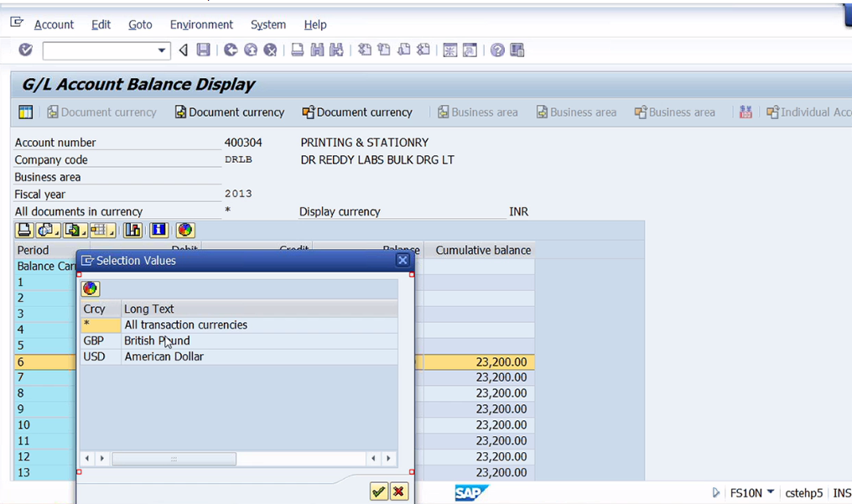
Task: Expand the status bar triangle left of FS10N
Action: point(715,492)
